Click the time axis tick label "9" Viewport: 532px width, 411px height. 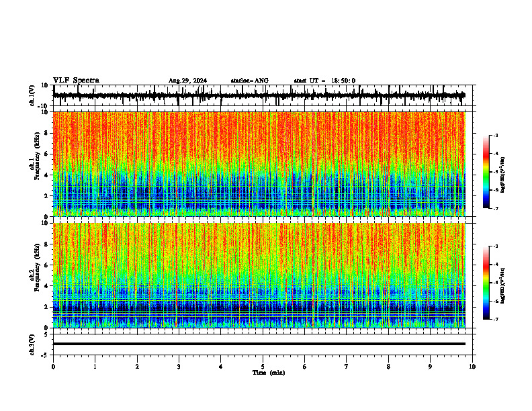(430, 367)
